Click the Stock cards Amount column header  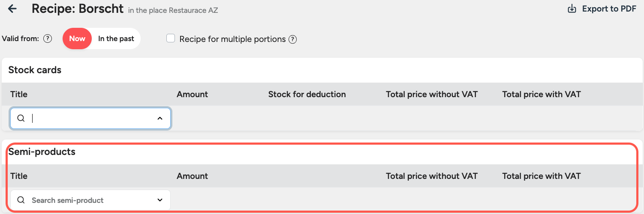coord(192,94)
